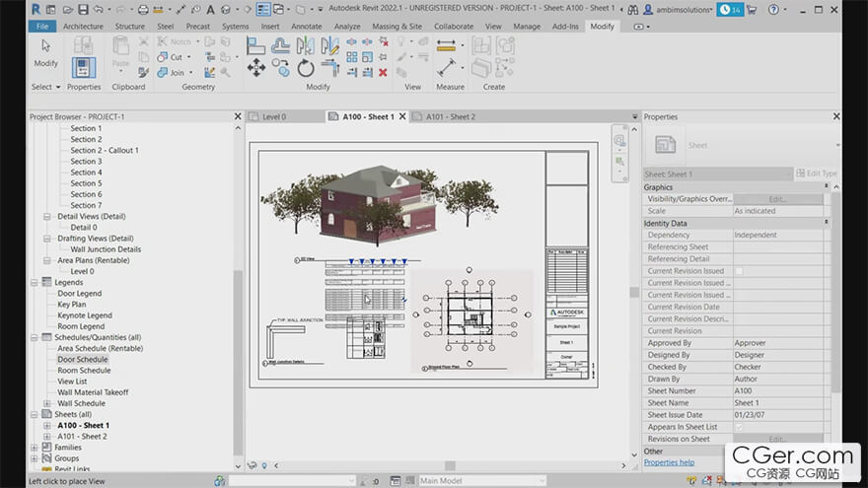
Task: Click the Sheet Number value A100
Action: point(778,391)
